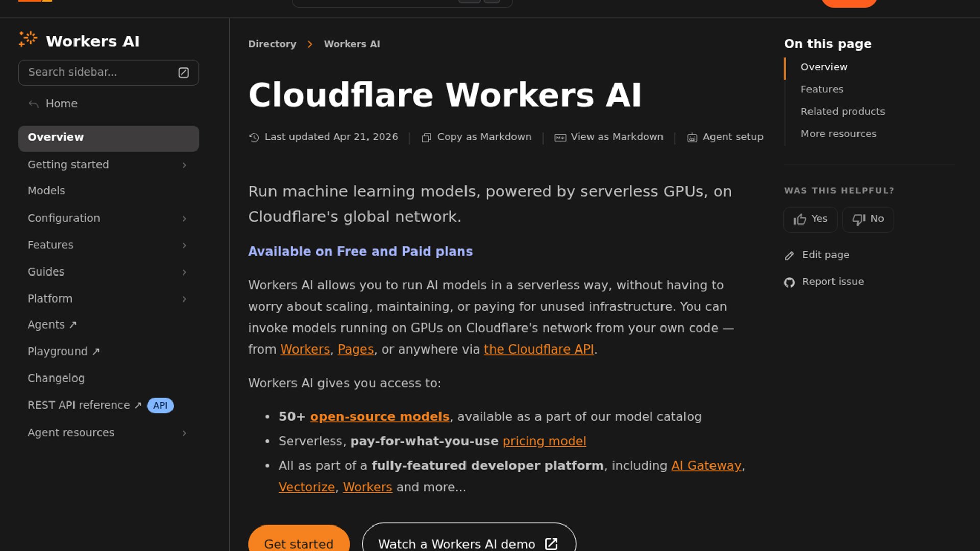980x551 pixels.
Task: Open the pricing model link
Action: pos(545,441)
